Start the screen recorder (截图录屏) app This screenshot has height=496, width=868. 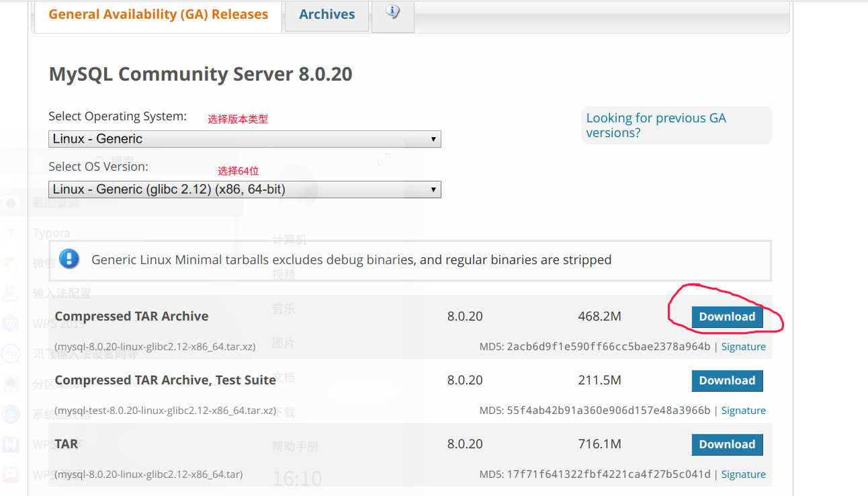pos(10,202)
